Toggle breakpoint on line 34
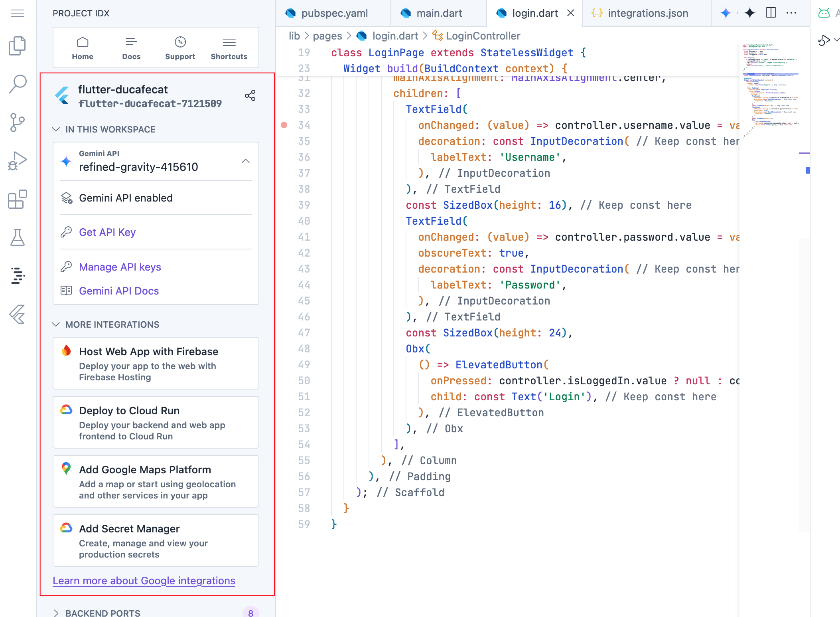The image size is (840, 617). tap(284, 125)
